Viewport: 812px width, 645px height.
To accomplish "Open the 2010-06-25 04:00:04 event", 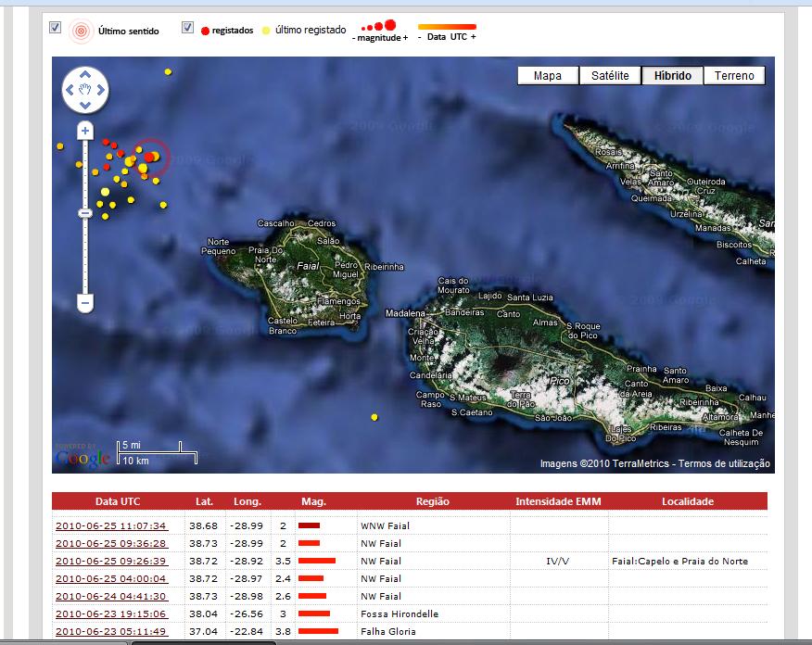I will (x=111, y=579).
